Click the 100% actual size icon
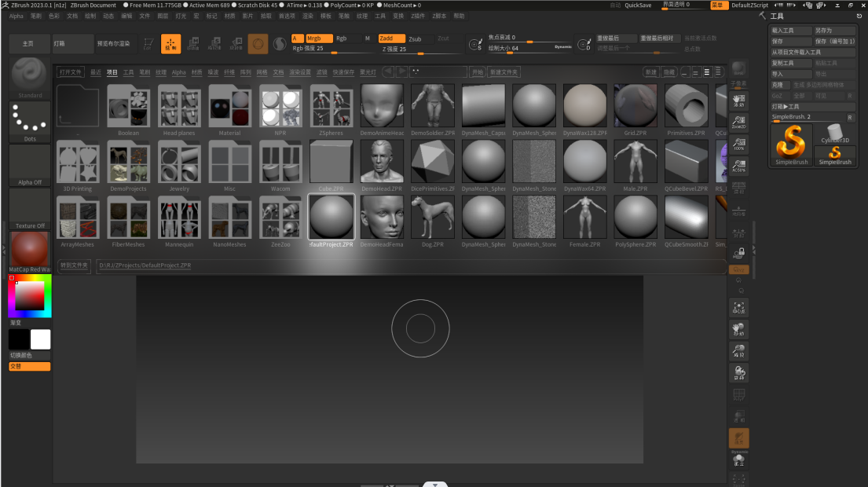Viewport: 868px width, 487px height. [739, 144]
